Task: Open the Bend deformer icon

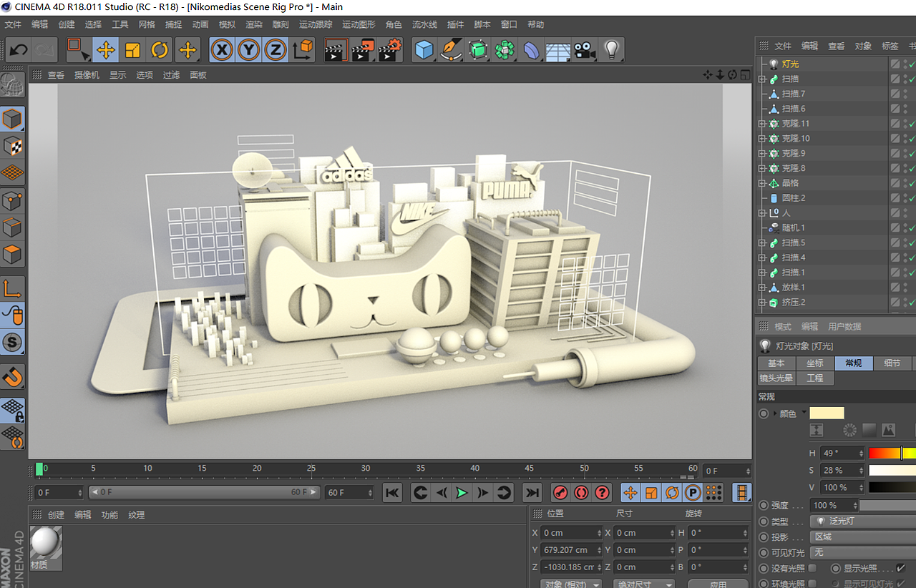Action: click(531, 50)
